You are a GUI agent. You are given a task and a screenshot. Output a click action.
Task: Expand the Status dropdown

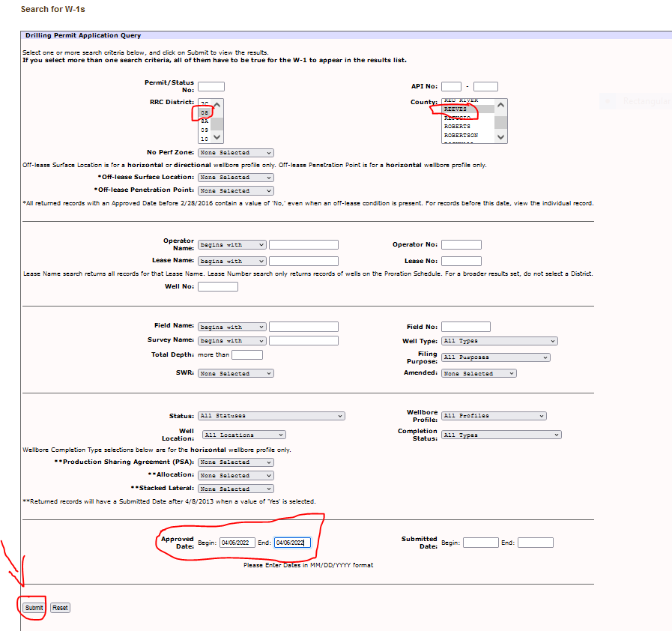click(x=271, y=416)
